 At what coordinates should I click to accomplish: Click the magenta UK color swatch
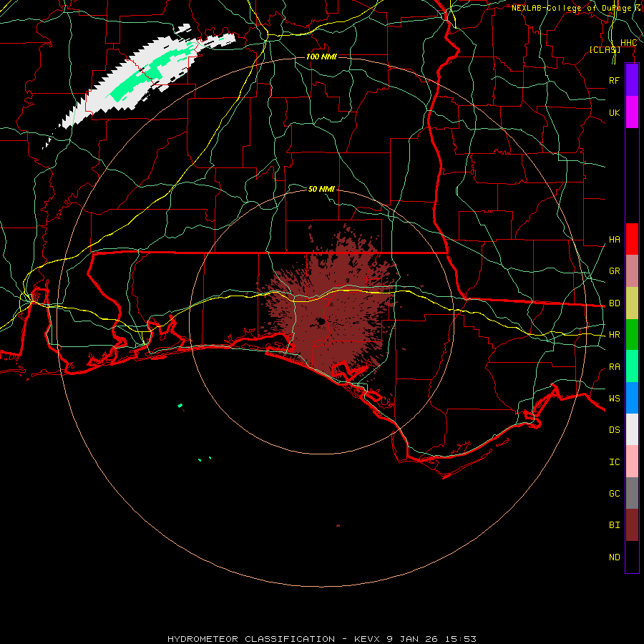click(x=632, y=112)
